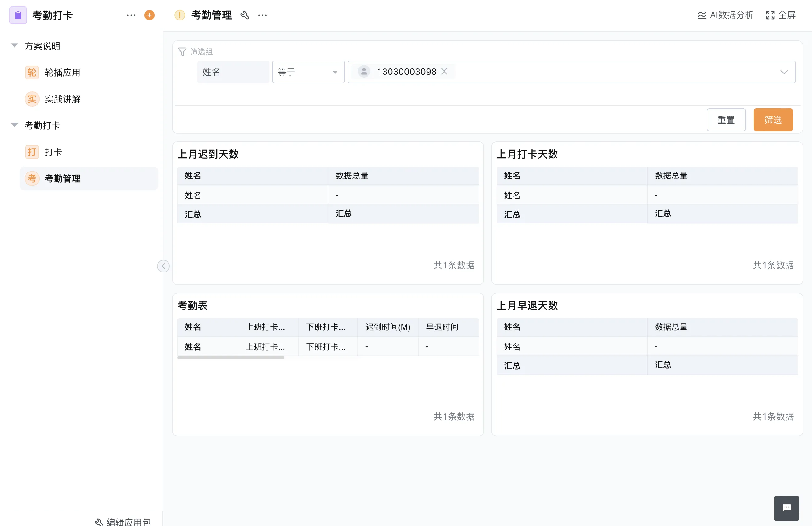812x526 pixels.
Task: Expand the member selector chevron on filter row
Action: [x=784, y=72]
